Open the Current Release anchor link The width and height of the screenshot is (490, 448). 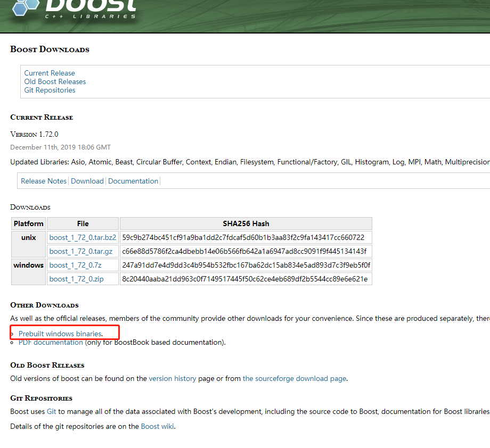pos(50,73)
